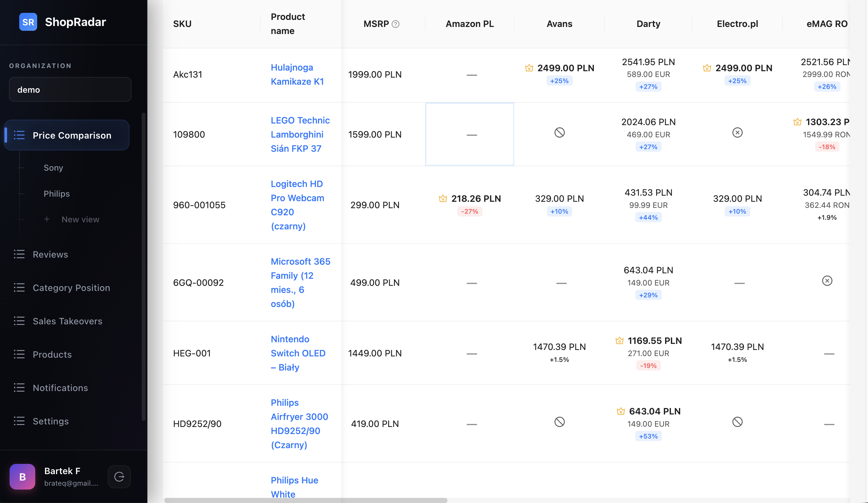Open the Sales Takeovers section
This screenshot has width=868, height=503.
pos(68,321)
